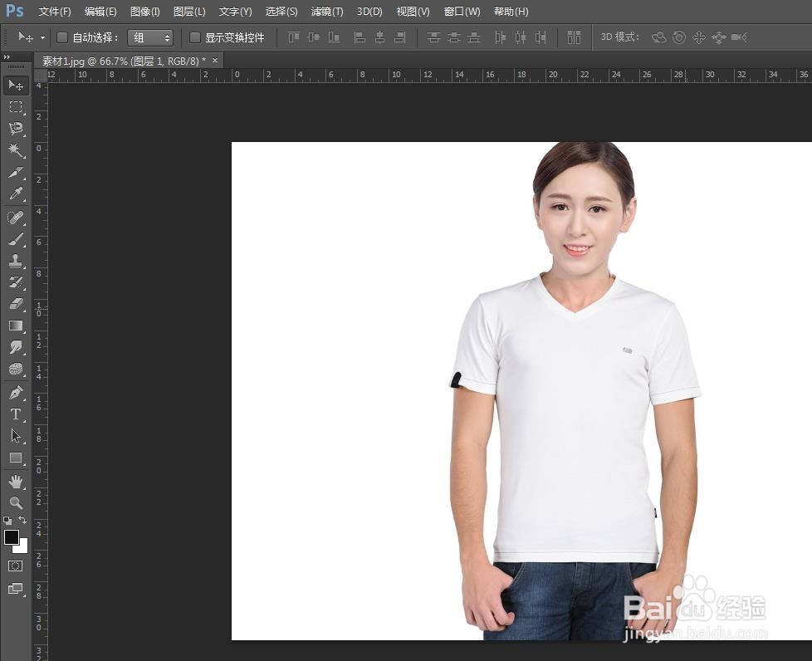Viewport: 812px width, 661px height.
Task: Enable the 自动选择 checkbox
Action: tap(62, 37)
